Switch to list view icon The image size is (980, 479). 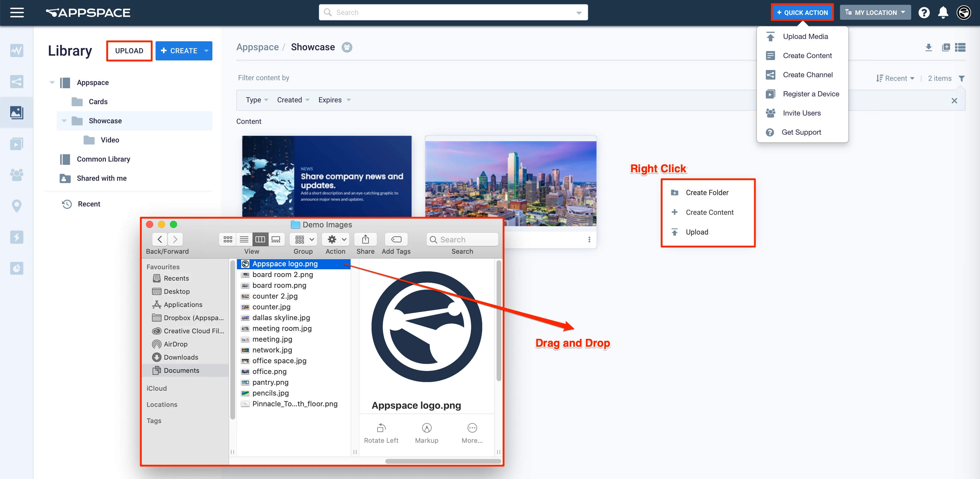click(x=960, y=47)
